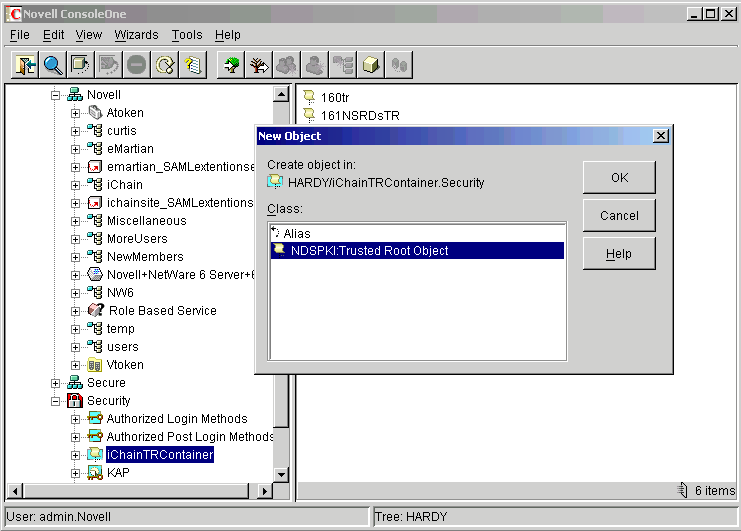Viewport: 741px width, 531px height.
Task: Click the Role Based Service icon
Action: pyautogui.click(x=96, y=310)
